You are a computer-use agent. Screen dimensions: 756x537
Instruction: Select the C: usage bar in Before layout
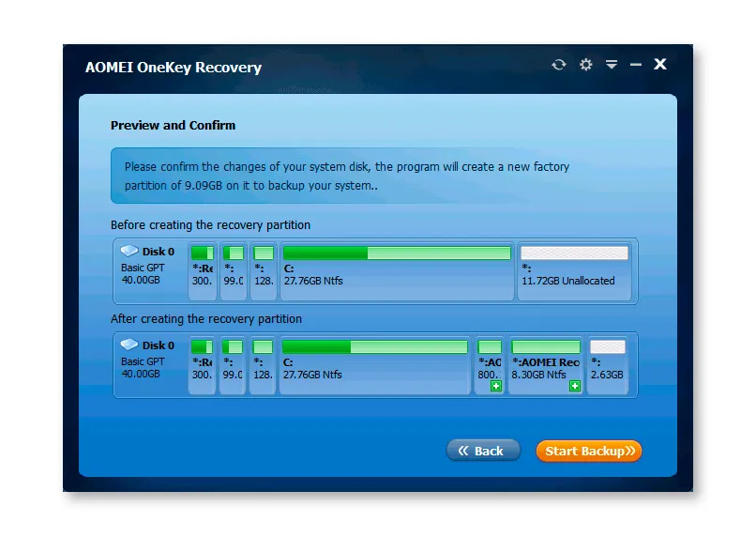pos(397,253)
